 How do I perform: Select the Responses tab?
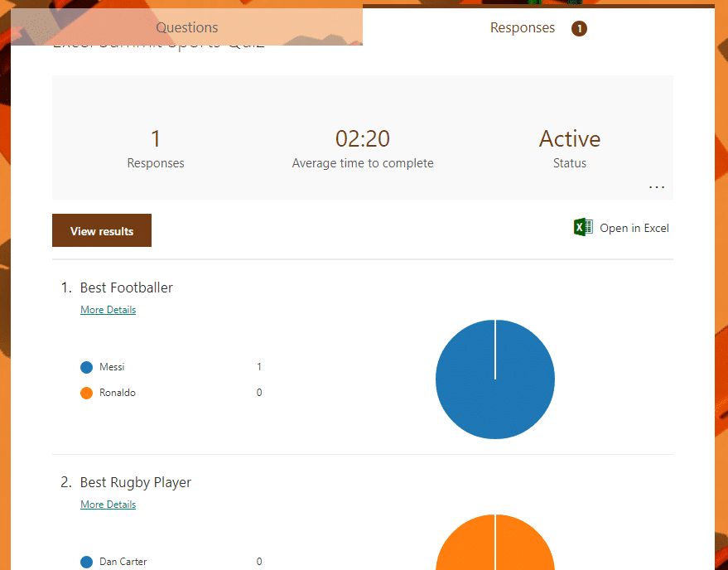tap(523, 27)
